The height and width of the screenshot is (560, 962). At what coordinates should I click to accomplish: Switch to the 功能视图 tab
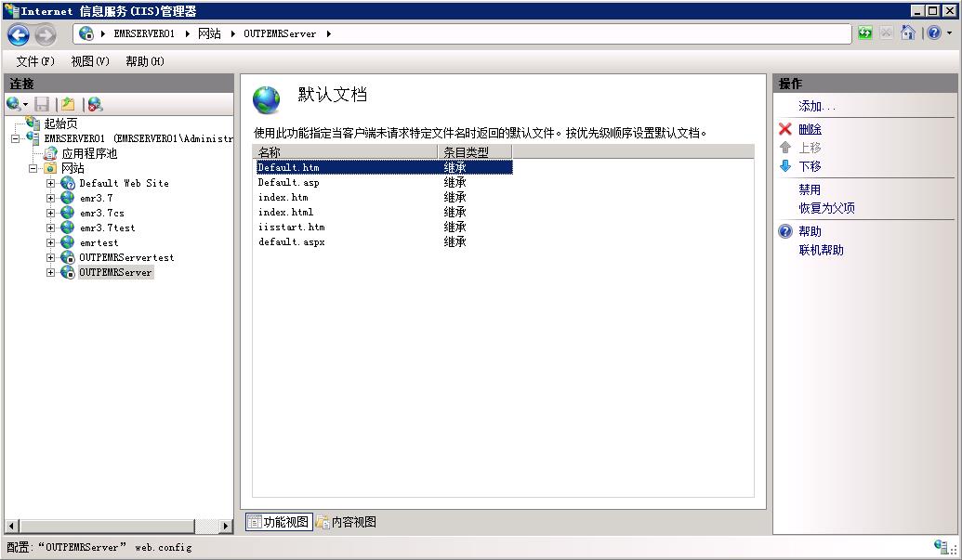click(x=279, y=522)
